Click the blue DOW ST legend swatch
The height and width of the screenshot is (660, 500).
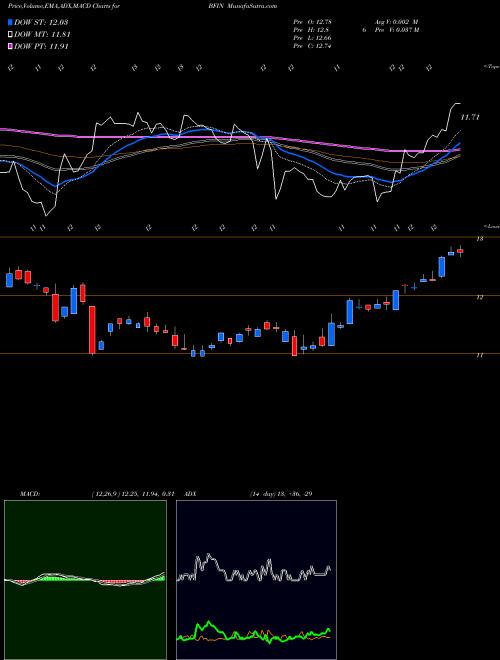click(x=10, y=22)
